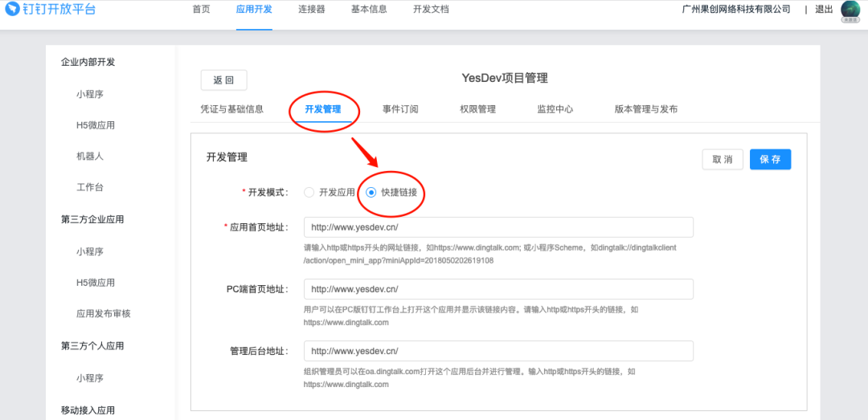The image size is (868, 420).
Task: Click the blue 保存 button
Action: pos(771,159)
